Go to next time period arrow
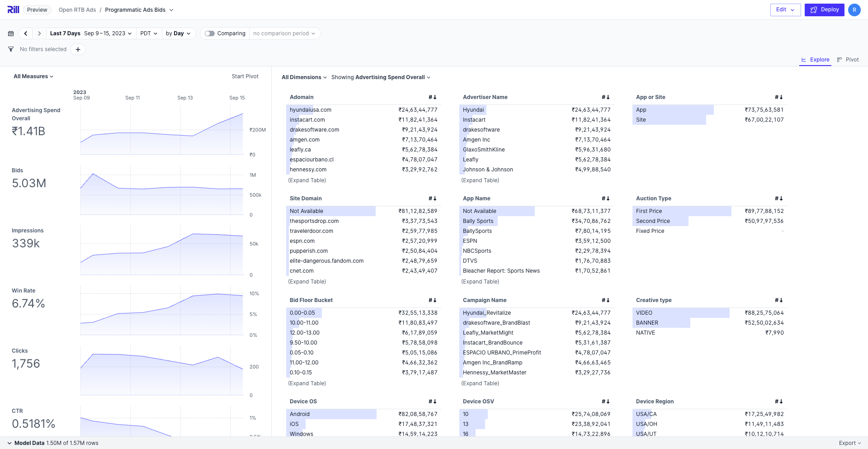868x449 pixels. pos(39,33)
